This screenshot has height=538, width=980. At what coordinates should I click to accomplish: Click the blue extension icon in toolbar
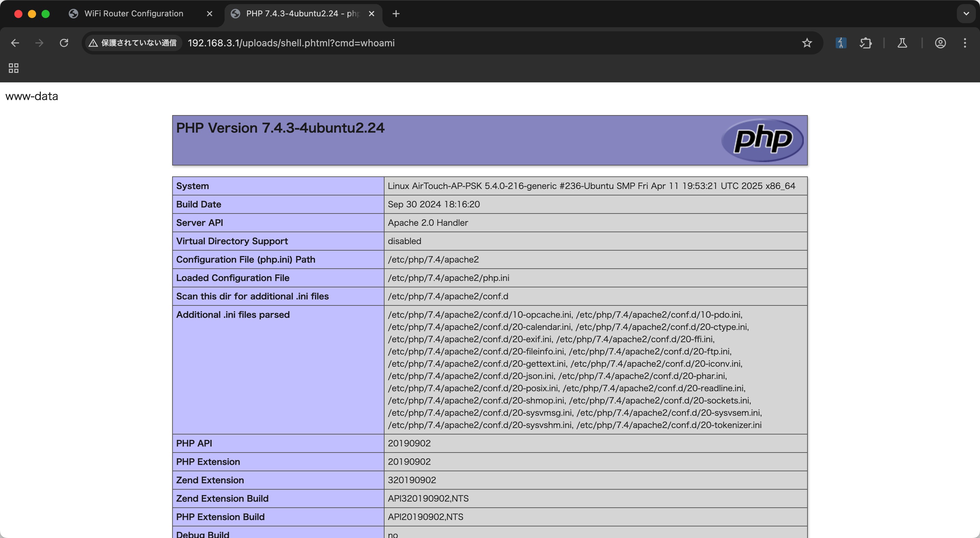click(x=841, y=43)
